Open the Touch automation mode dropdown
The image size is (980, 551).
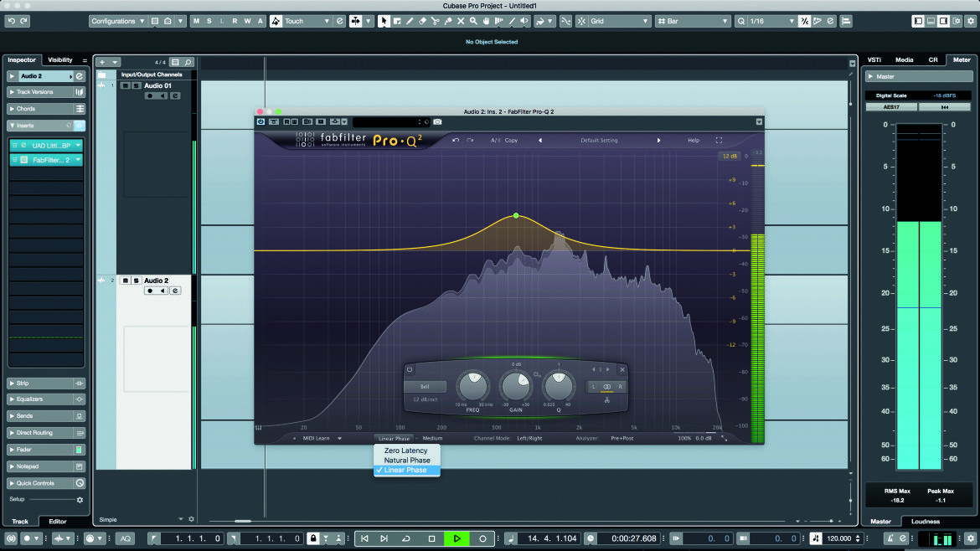tap(300, 21)
